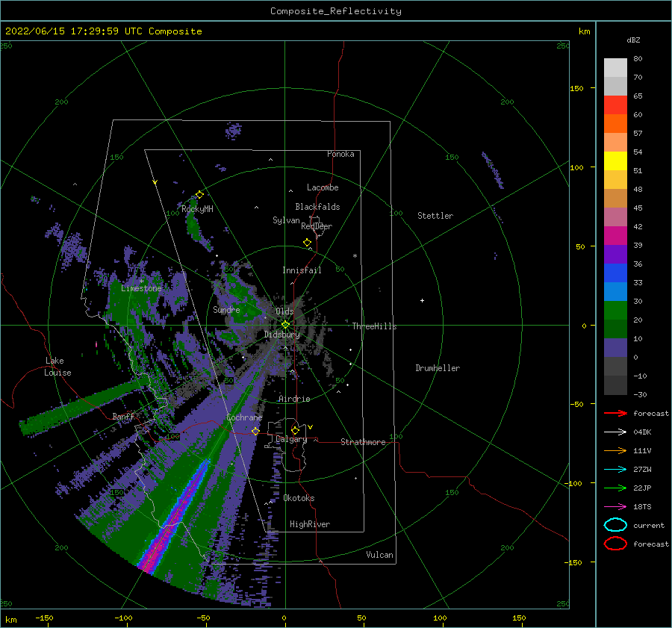Click the yellow diamond marker near Cochrane

(255, 431)
